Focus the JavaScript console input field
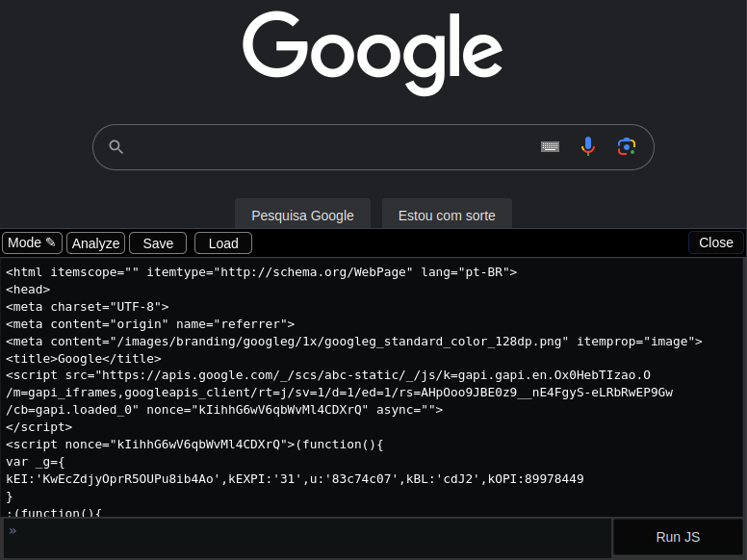 307,538
